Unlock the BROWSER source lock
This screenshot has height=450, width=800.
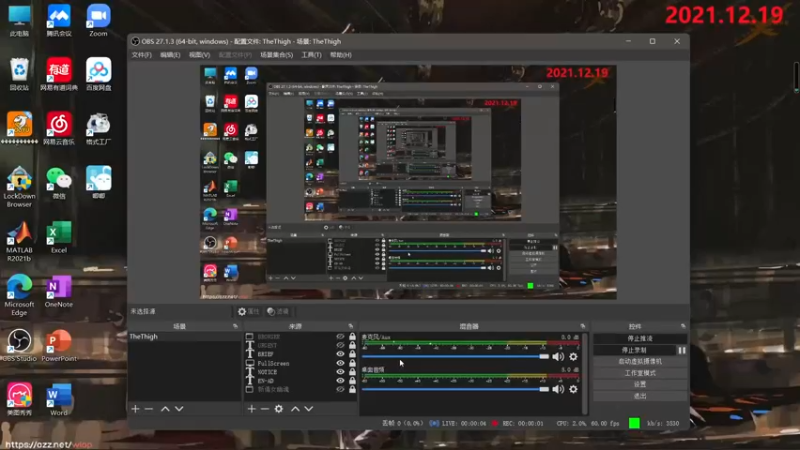pyautogui.click(x=352, y=337)
